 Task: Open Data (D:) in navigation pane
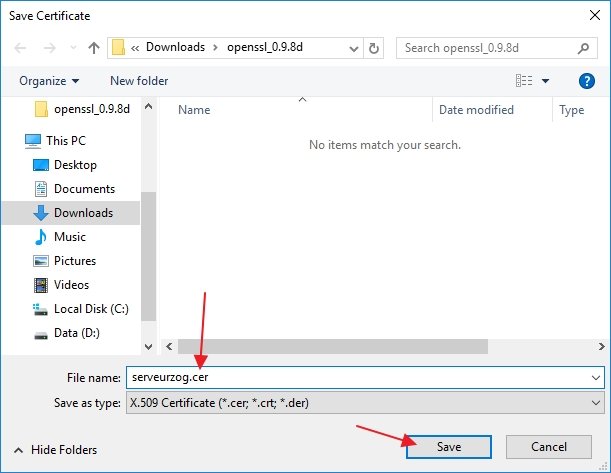(67, 333)
